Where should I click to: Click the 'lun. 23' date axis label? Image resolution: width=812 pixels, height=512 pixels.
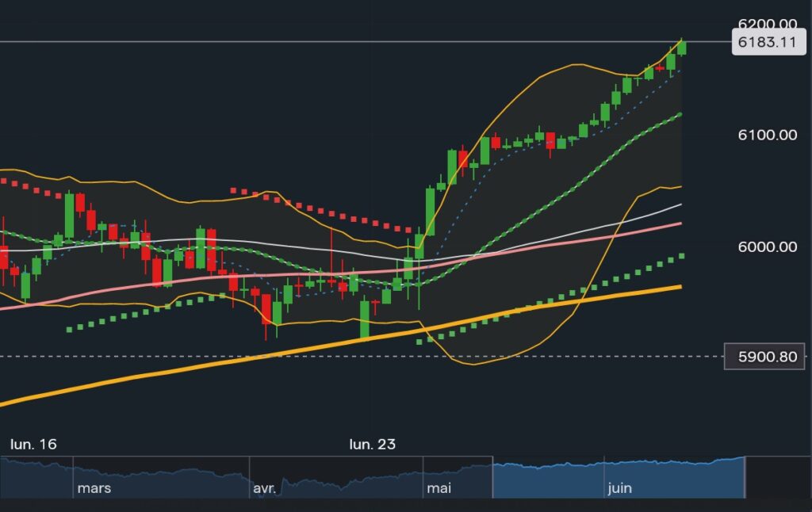(373, 445)
